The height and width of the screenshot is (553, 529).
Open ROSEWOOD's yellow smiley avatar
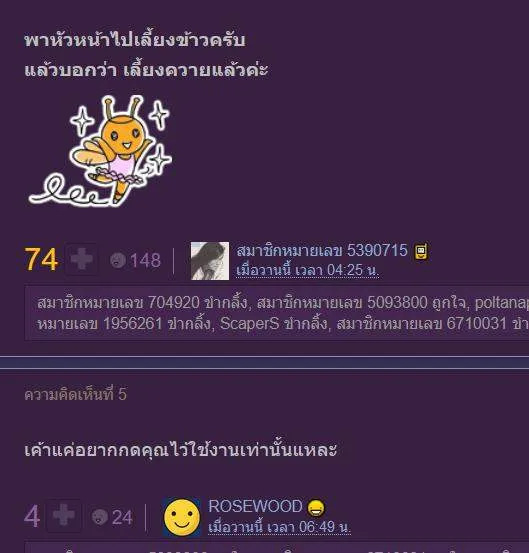(x=182, y=517)
